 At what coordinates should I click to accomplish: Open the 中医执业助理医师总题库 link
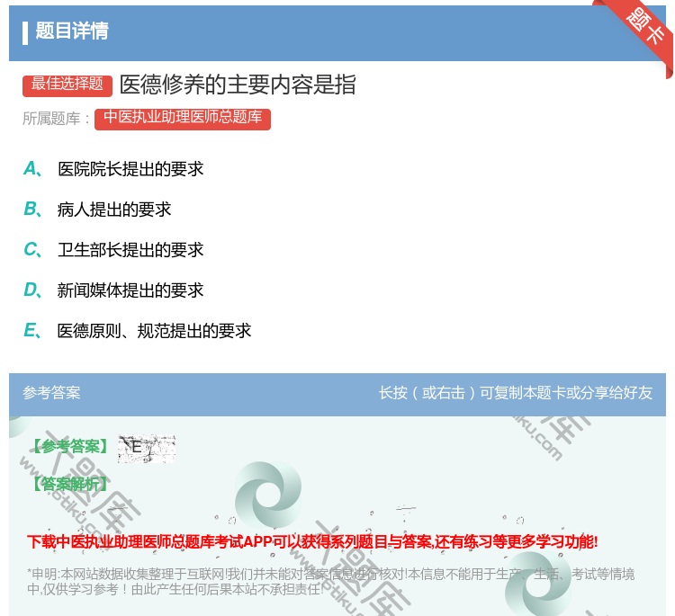point(183,119)
